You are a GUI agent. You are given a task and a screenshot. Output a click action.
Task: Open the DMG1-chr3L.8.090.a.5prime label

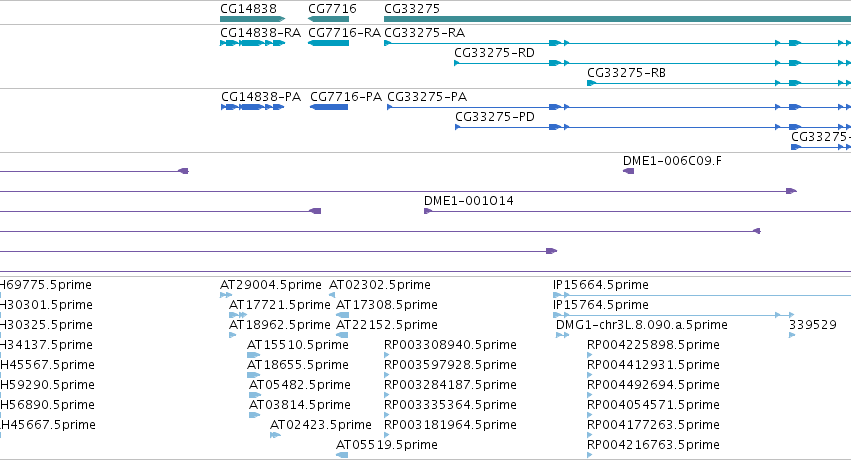pyautogui.click(x=642, y=324)
